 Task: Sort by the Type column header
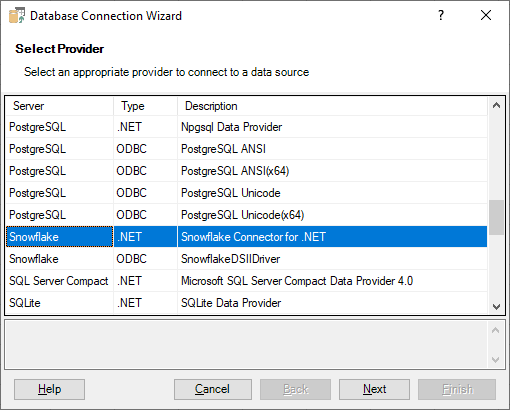click(x=145, y=106)
